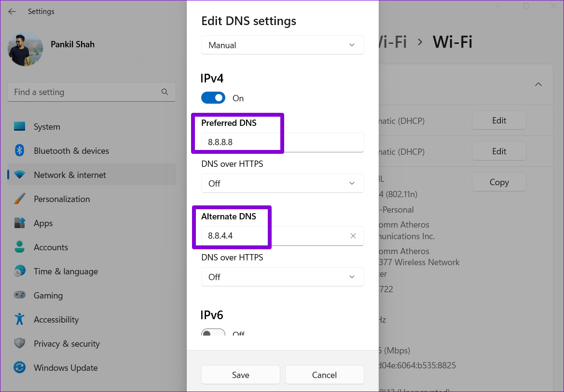Open Time & language settings
This screenshot has width=564, height=392.
tap(66, 271)
